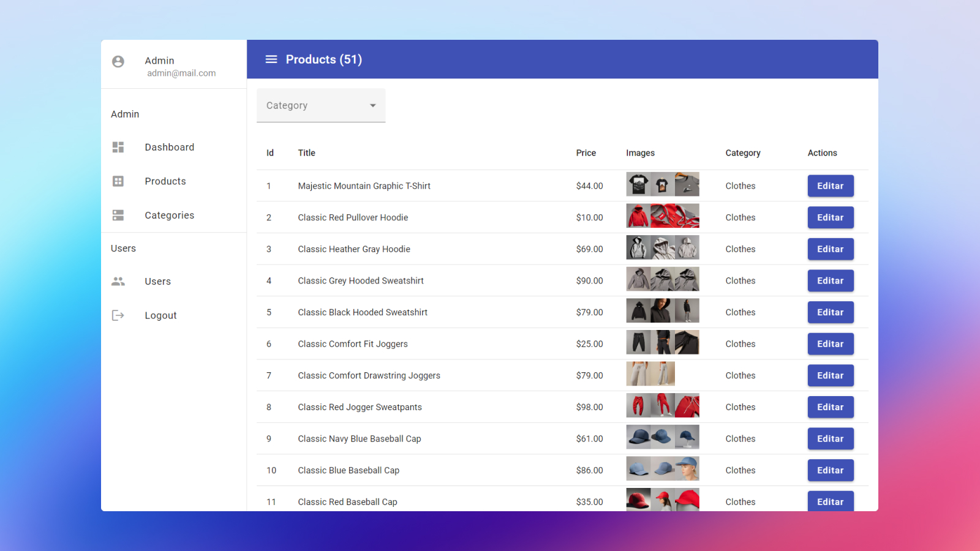Screen dimensions: 980x551
Task: Go to Categories in the sidebar
Action: 169,216
